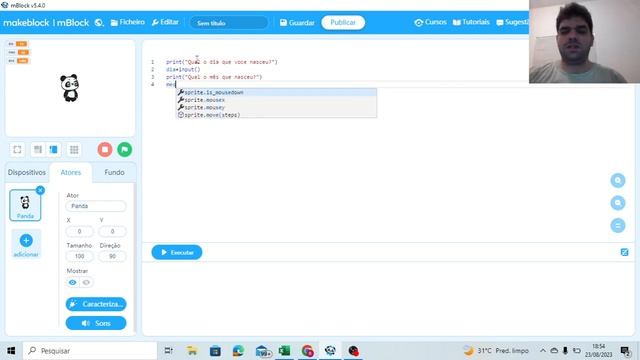The width and height of the screenshot is (640, 360).
Task: Click the Tamanho size field
Action: [x=80, y=256]
